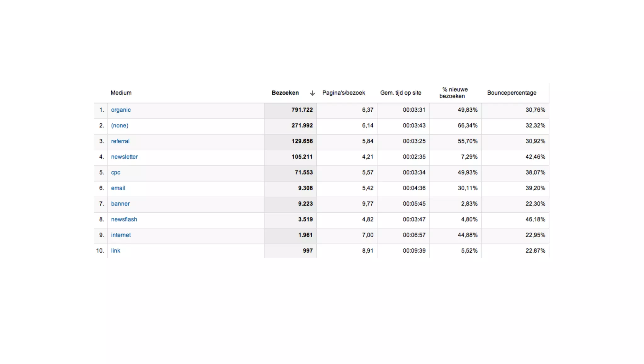Open the email medium link
Screen dimensions: 644x364
118,188
